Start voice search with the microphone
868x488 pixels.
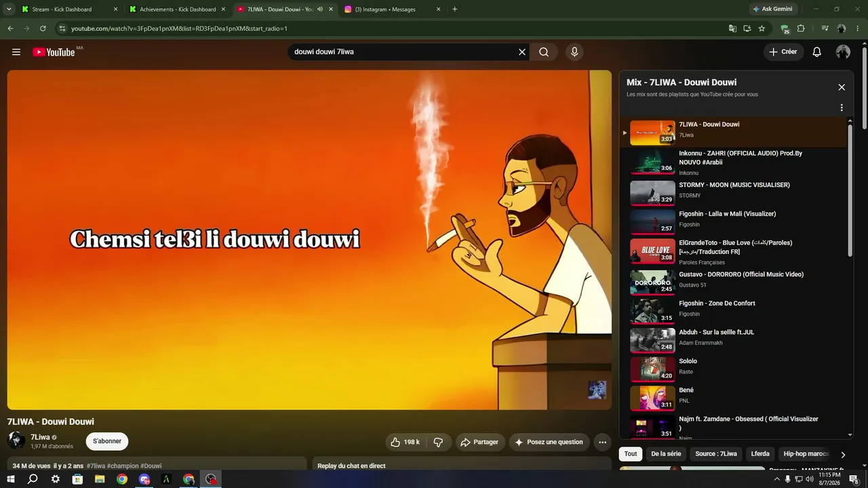click(x=574, y=52)
